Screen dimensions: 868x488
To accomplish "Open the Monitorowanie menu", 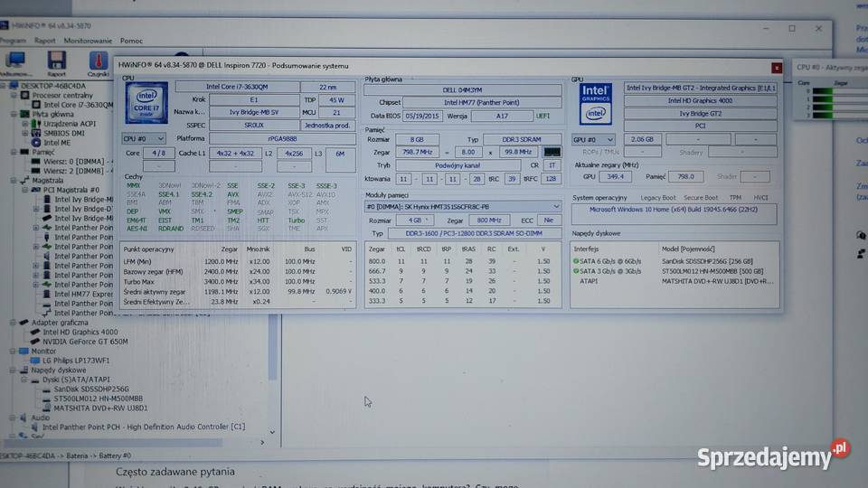I will click(x=88, y=41).
